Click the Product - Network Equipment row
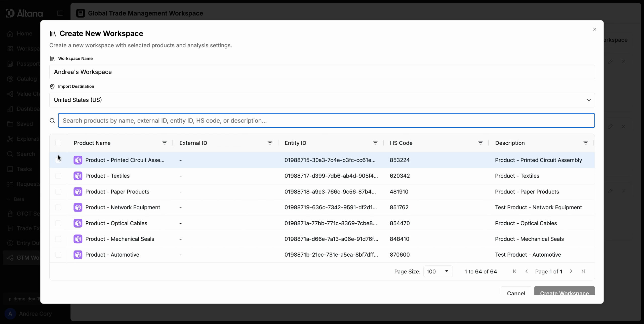This screenshot has height=324, width=644. [123, 208]
